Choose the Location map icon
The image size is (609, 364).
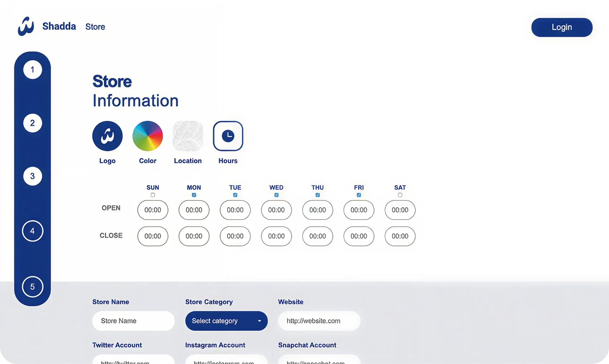pos(188,136)
